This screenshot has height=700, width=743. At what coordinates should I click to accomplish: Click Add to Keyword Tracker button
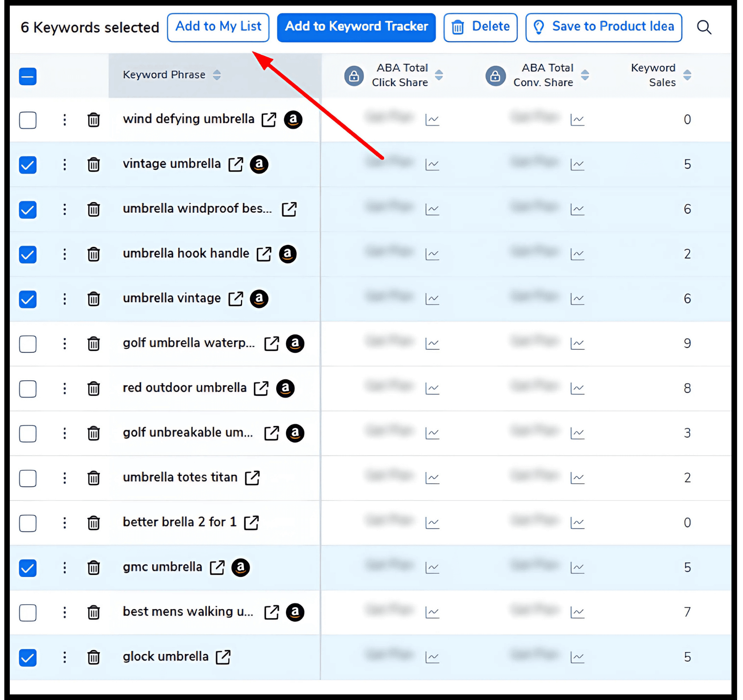[356, 27]
